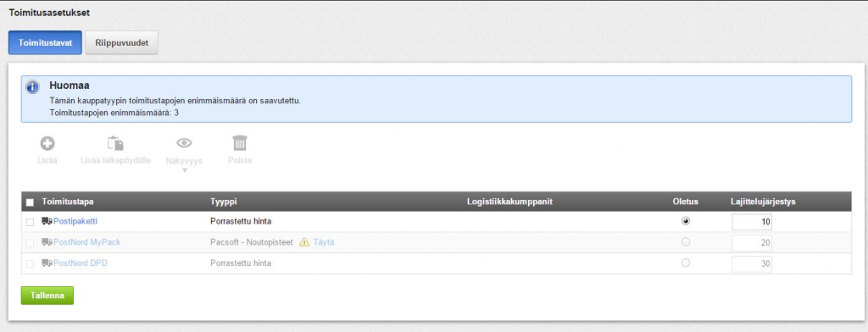Open the PostNord MyPack link
Screen dimensions: 868x332
pyautogui.click(x=87, y=242)
